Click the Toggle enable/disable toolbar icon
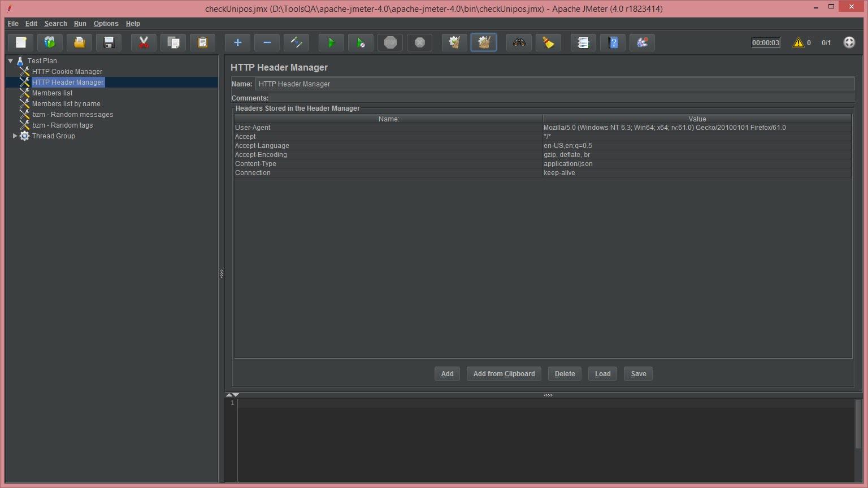This screenshot has height=488, width=868. [297, 42]
